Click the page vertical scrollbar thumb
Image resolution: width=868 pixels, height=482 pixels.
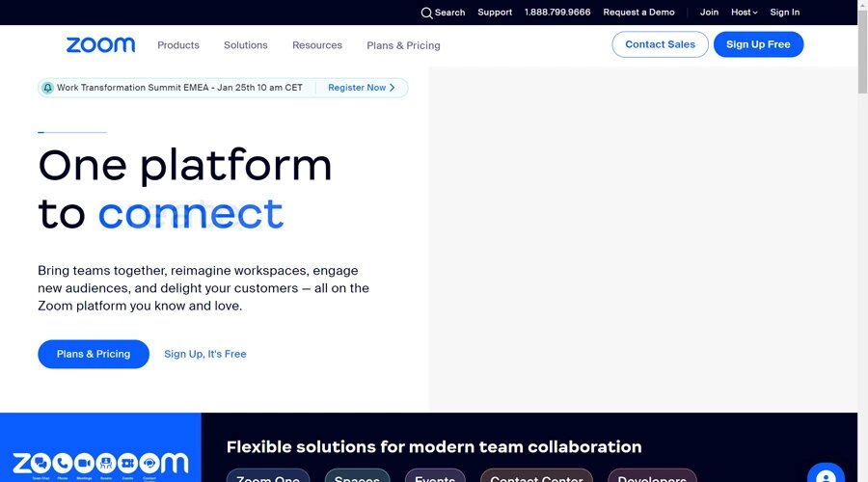[x=862, y=52]
